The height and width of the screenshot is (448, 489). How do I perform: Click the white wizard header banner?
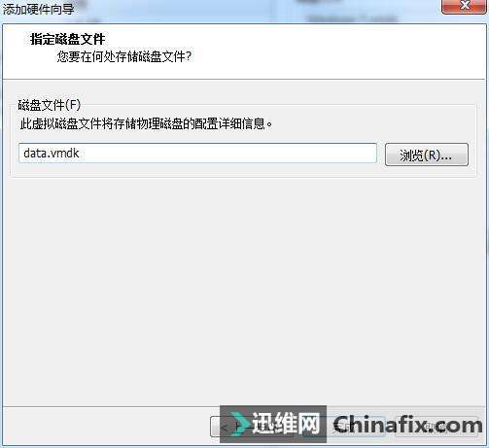tap(244, 52)
